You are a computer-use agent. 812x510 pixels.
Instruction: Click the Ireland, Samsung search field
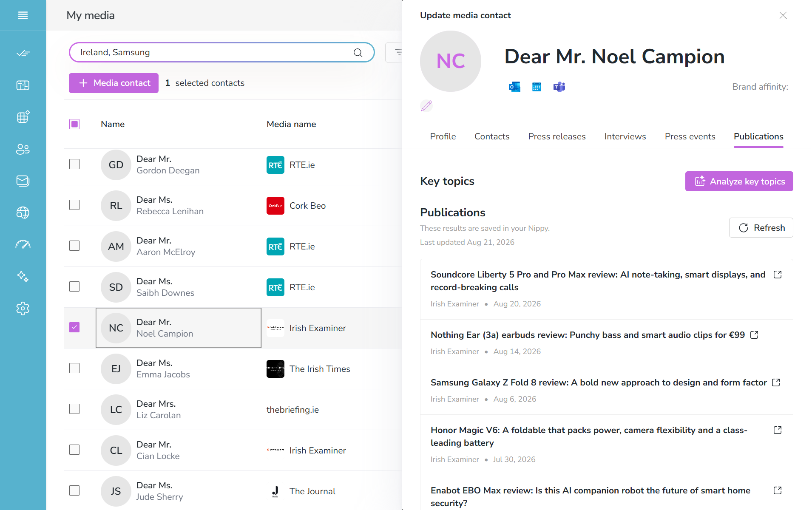(221, 52)
